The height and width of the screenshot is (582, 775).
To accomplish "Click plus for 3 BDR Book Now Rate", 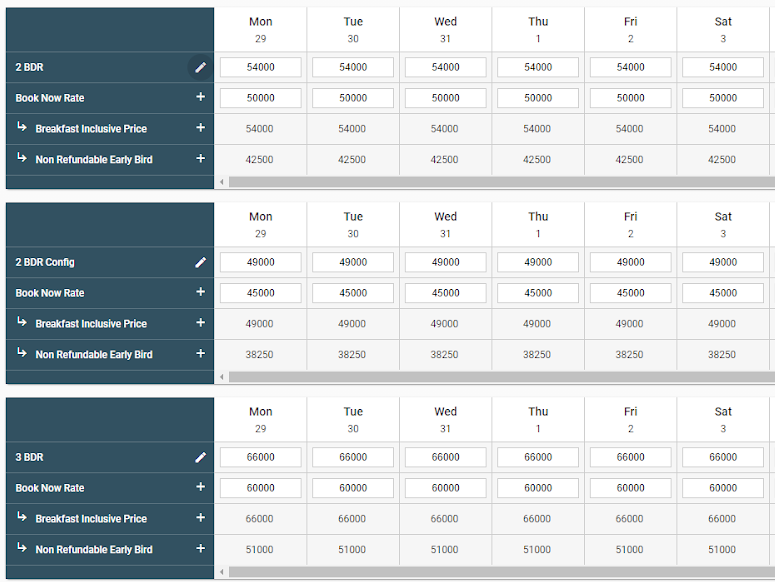I will tap(200, 488).
